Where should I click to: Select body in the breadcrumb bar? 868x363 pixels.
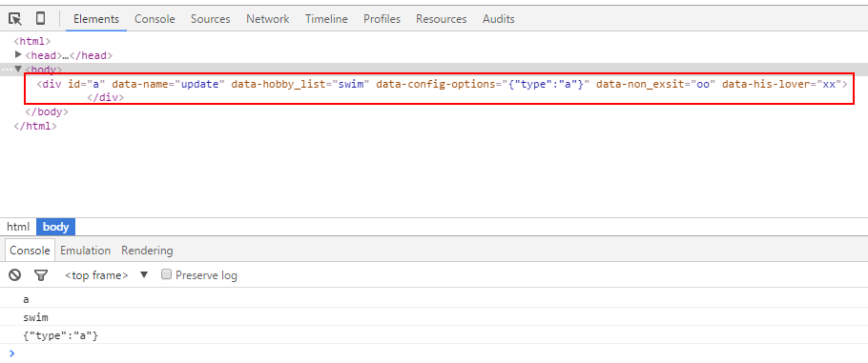click(56, 227)
